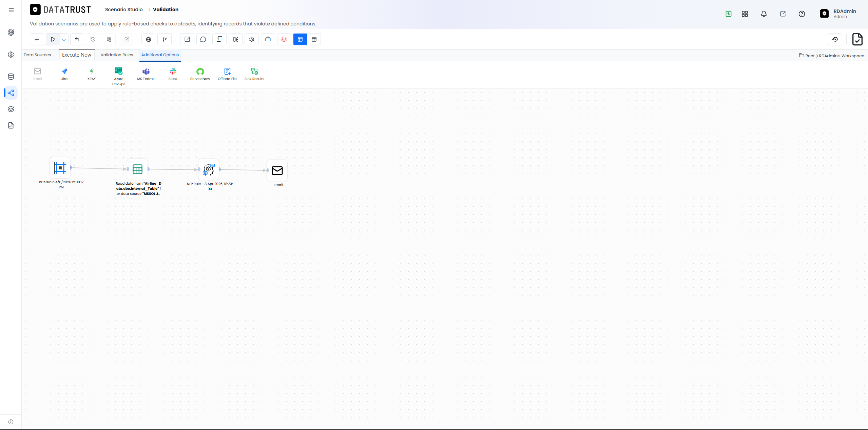Open the Data Sources tab
868x430 pixels.
tap(37, 55)
